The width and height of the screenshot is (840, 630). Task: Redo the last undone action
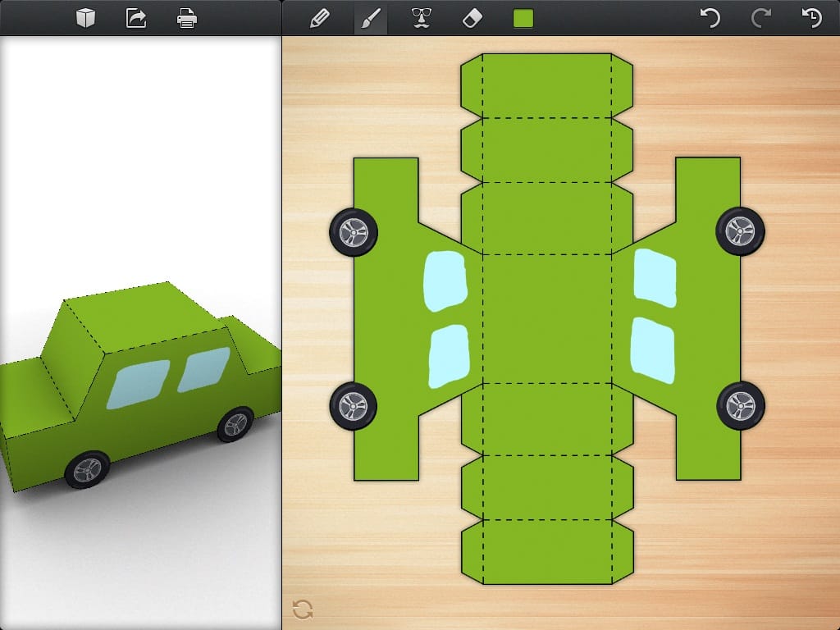tap(760, 18)
